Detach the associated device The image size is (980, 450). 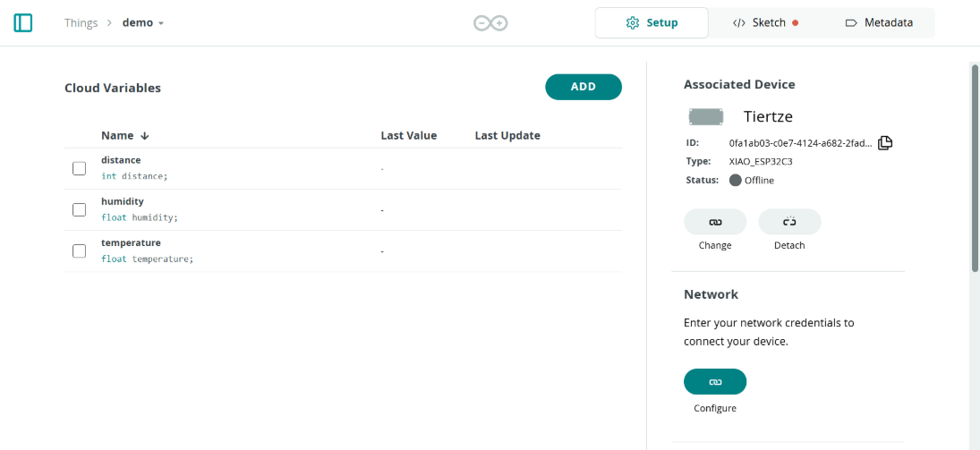[x=789, y=222]
